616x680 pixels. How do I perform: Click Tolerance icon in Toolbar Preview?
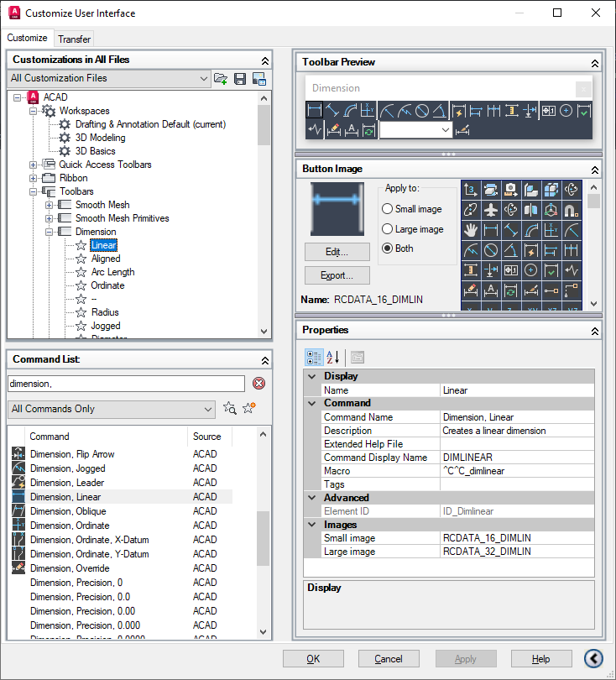(548, 111)
